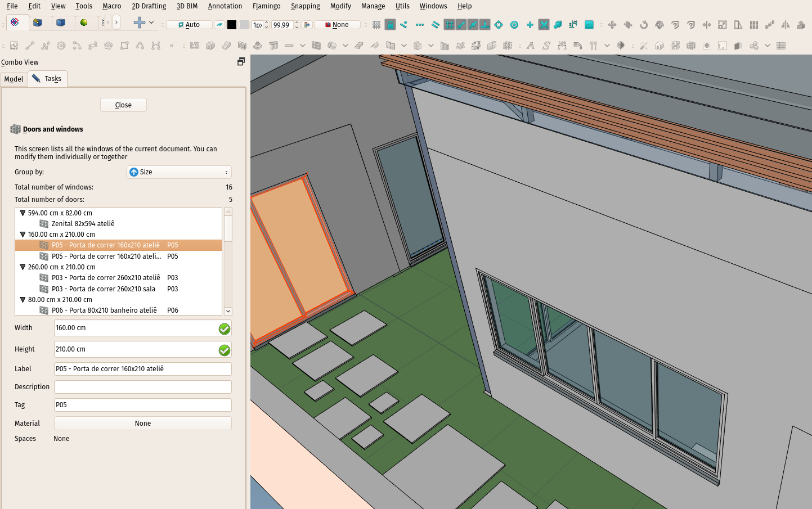Click the black line color swatch
This screenshot has width=812, height=509.
click(232, 25)
